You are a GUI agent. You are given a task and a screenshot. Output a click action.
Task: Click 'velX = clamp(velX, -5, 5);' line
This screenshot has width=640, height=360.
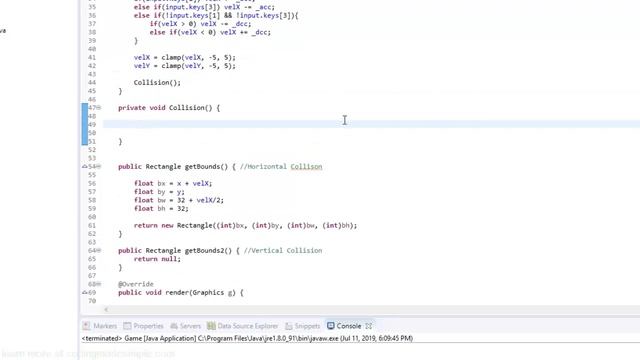184,58
